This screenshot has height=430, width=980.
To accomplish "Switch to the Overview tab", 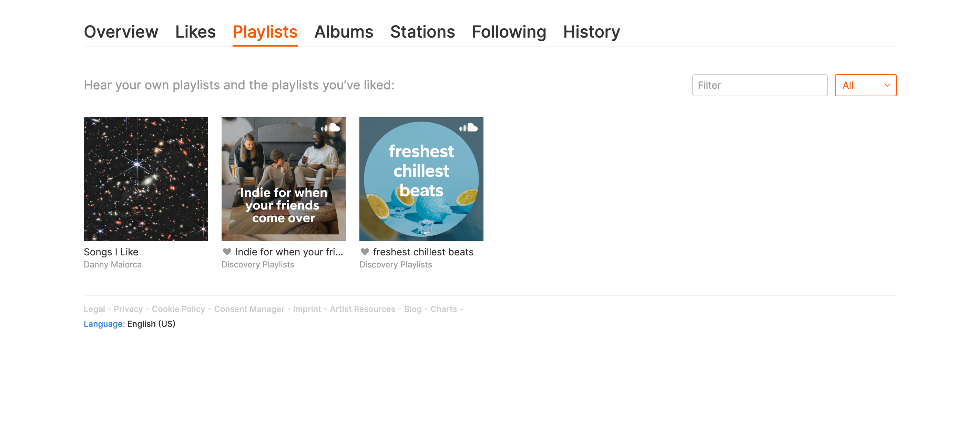I will click(121, 32).
